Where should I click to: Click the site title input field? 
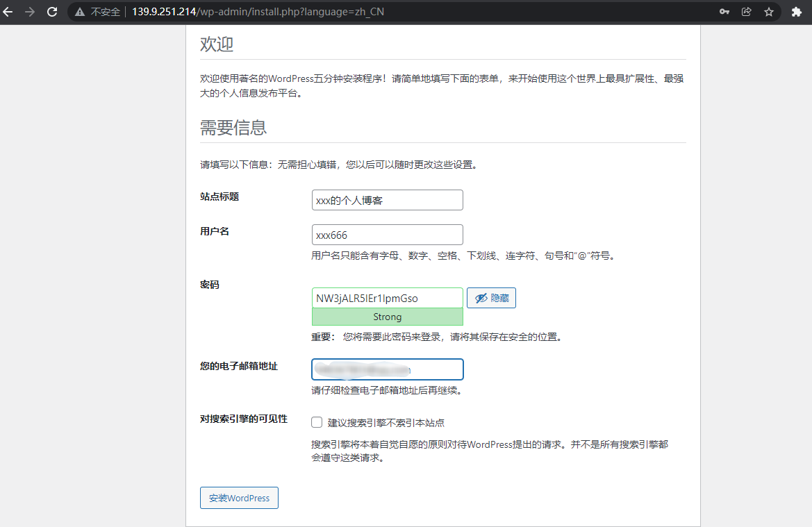[x=388, y=200]
